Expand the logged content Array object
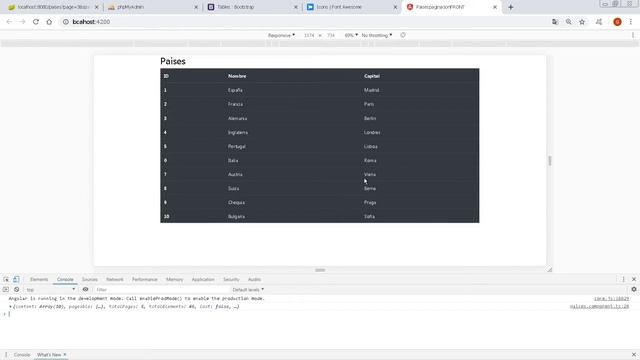Screen dimensions: 640x360 click(10, 306)
